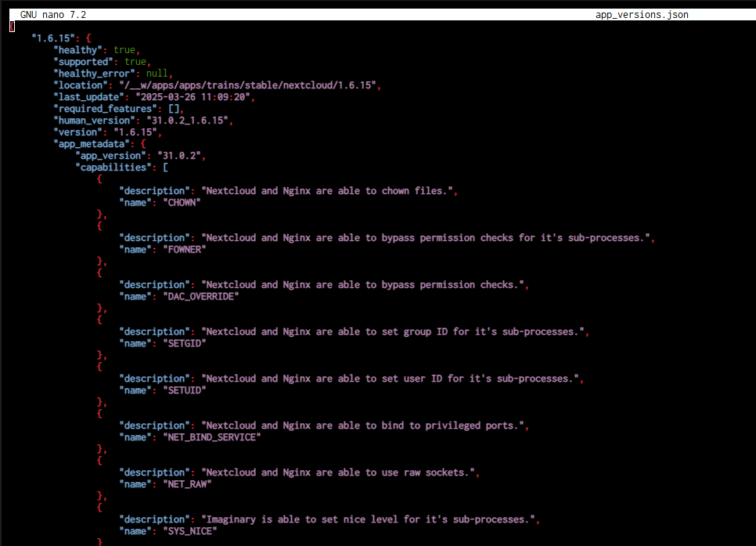The height and width of the screenshot is (546, 756).
Task: Click the last_update timestamp 2025-03-26 11:09:20
Action: coord(193,97)
